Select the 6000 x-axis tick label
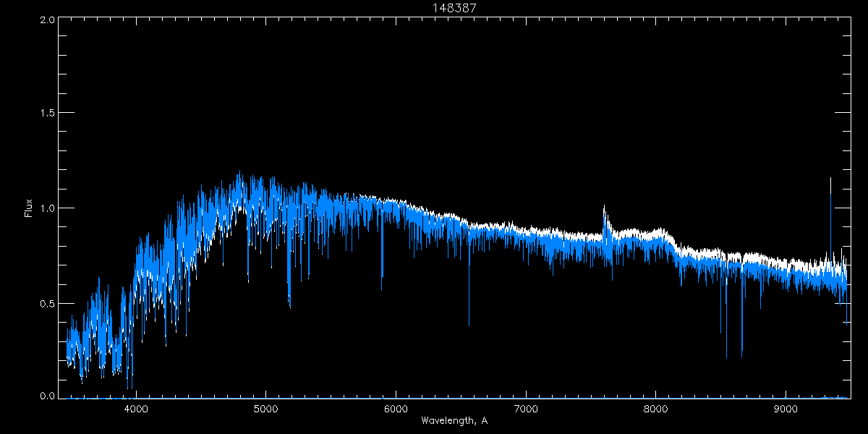 (396, 408)
